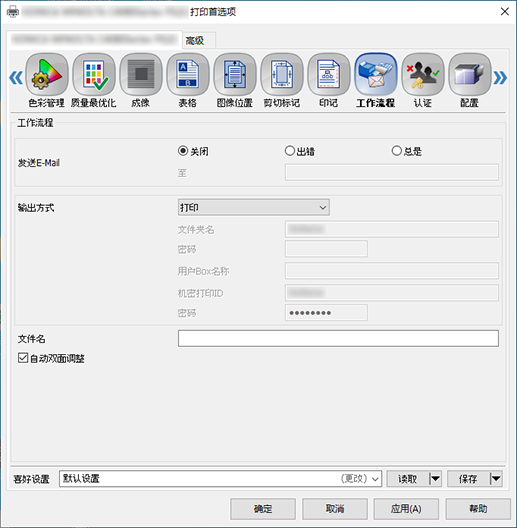The image size is (517, 528).
Task: Select the 总是 radio option
Action: (396, 151)
